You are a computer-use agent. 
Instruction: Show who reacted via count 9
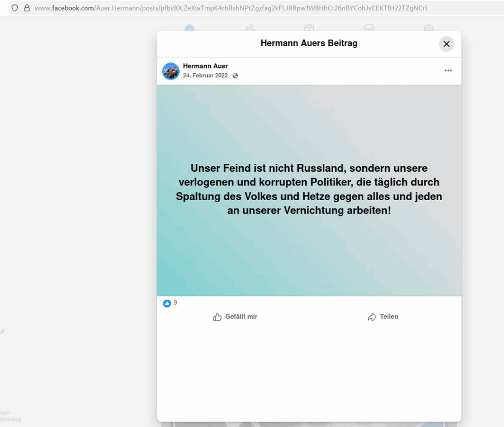[x=175, y=303]
